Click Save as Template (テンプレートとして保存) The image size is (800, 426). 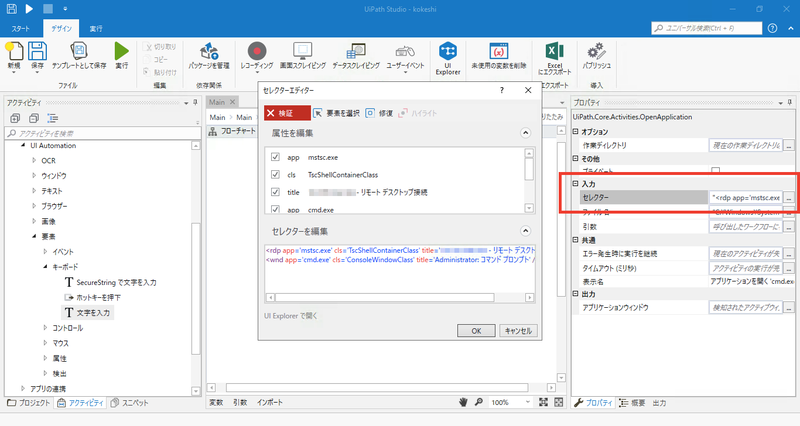(x=79, y=55)
